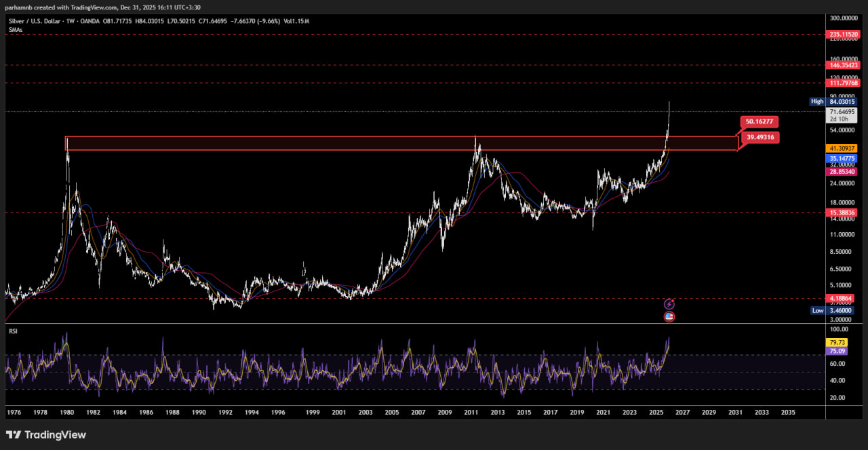The image size is (868, 450).
Task: Click the 2025 label on time axis
Action: click(x=656, y=412)
